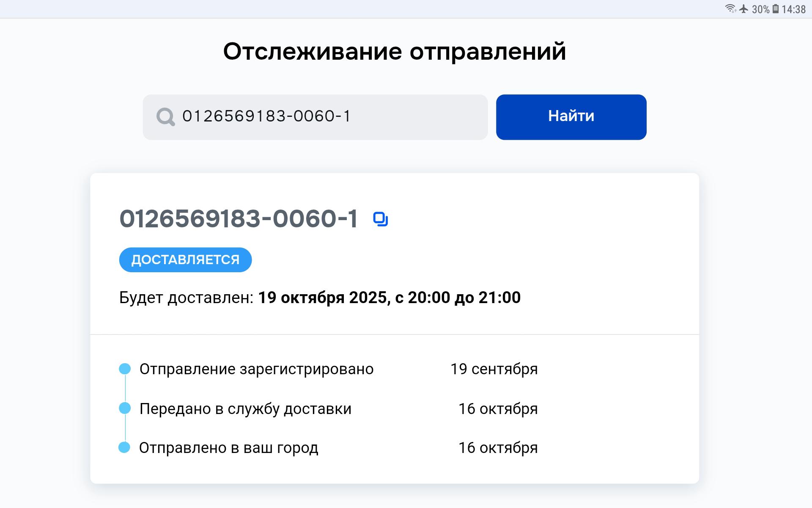Screen dimensions: 812x508
Task: Click the large tracking number heading
Action: (x=239, y=219)
